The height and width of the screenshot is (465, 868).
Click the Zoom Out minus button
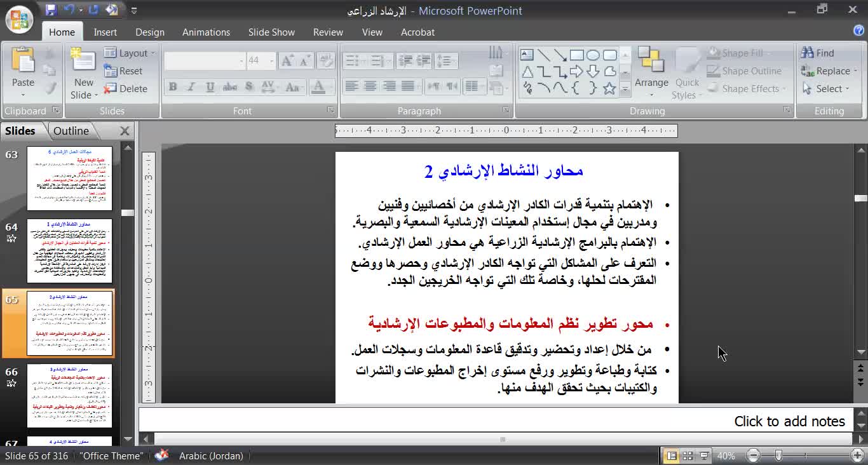point(753,455)
